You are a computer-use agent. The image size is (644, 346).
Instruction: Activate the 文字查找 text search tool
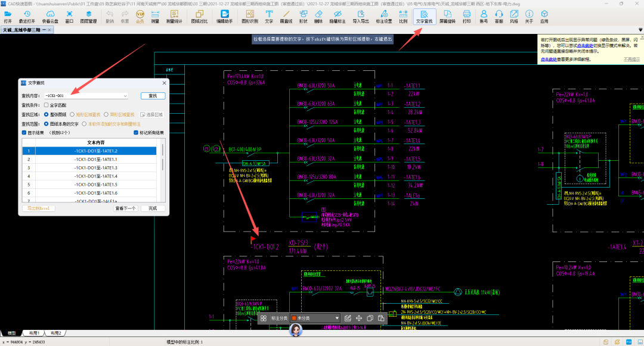425,17
